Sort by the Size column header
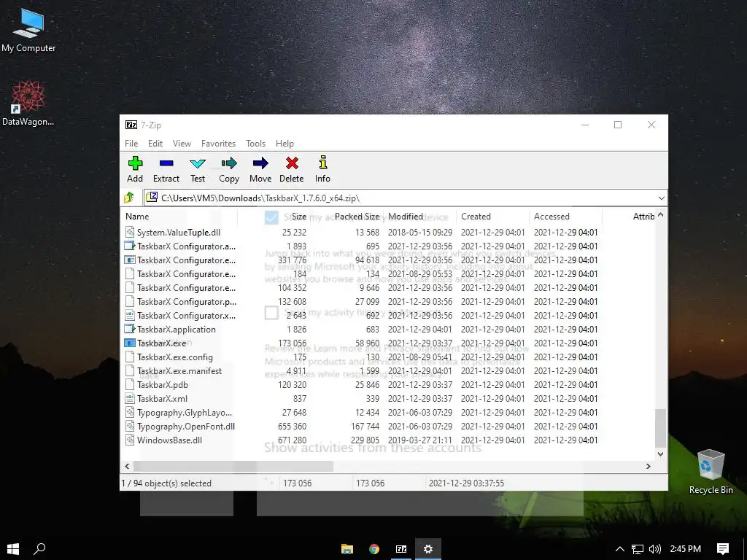This screenshot has width=747, height=560. (274, 216)
